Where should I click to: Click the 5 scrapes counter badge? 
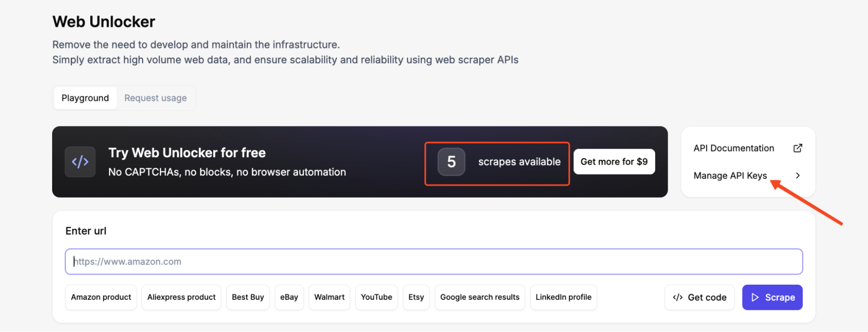click(452, 162)
